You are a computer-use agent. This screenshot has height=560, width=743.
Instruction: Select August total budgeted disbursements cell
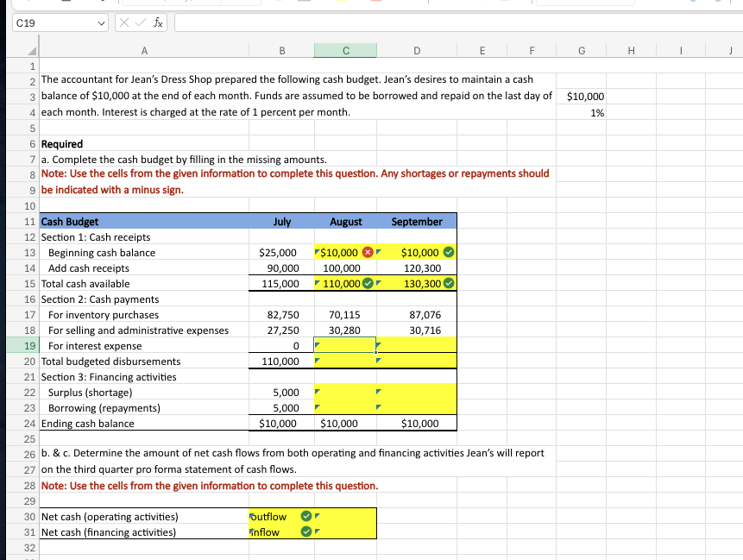345,361
